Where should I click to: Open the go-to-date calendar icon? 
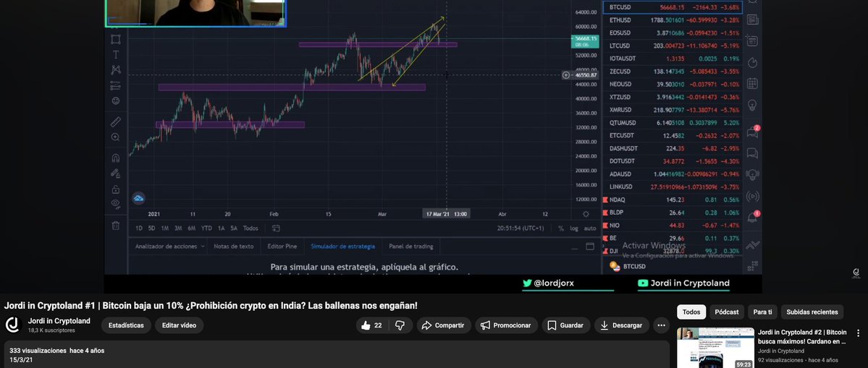pyautogui.click(x=276, y=228)
